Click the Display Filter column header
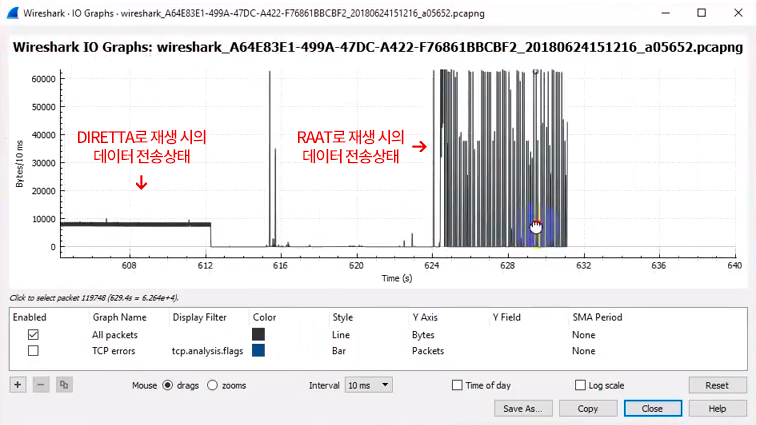Image resolution: width=757 pixels, height=425 pixels. click(199, 317)
